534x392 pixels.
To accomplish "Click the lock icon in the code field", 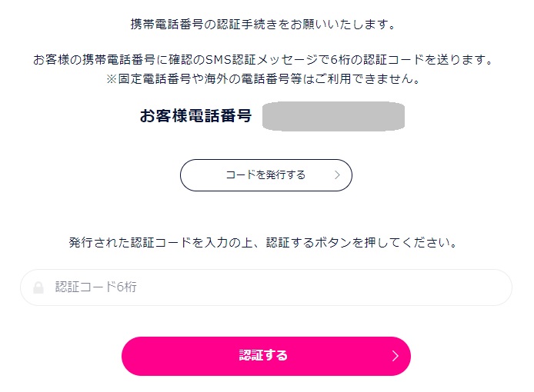I will point(38,287).
